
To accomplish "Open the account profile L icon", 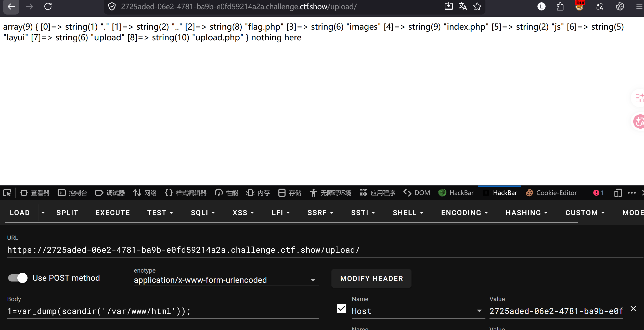I will pos(541,7).
